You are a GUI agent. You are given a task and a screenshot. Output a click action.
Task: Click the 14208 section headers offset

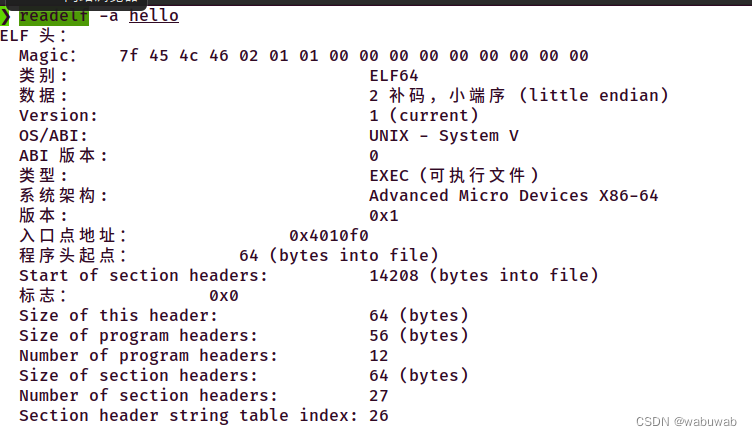394,275
